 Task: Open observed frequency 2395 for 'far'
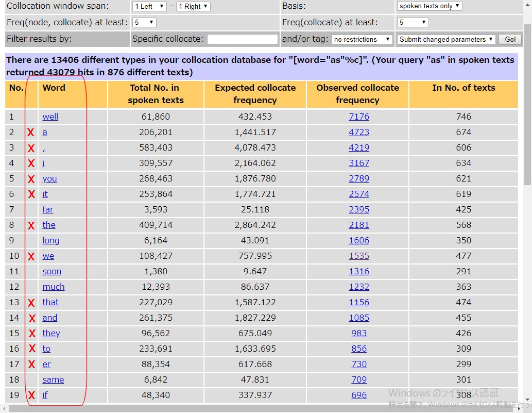coord(358,209)
